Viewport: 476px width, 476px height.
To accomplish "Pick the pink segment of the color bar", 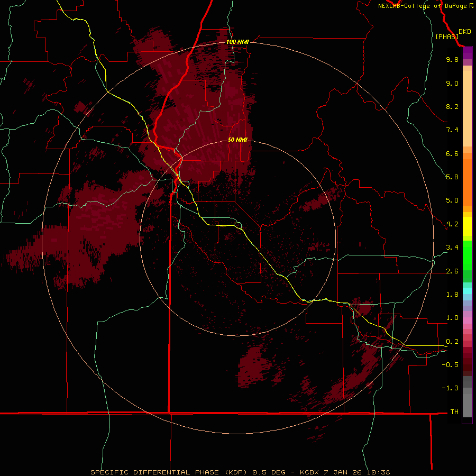I will point(467,321).
